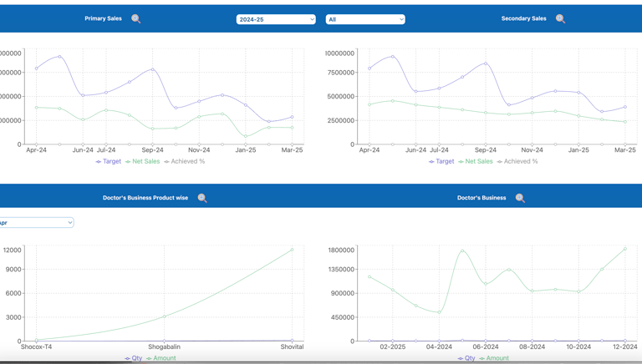Click the Doctor's Business heading
The height and width of the screenshot is (364, 642).
point(481,198)
